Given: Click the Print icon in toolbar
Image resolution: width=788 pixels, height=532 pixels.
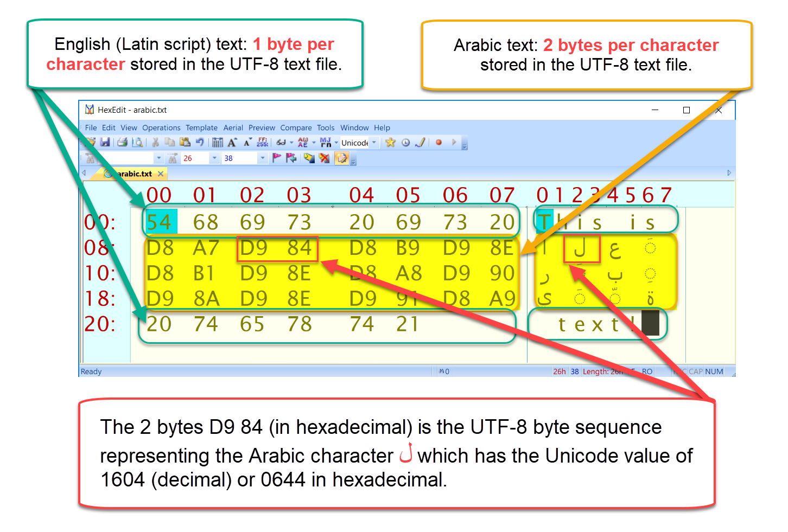Looking at the screenshot, I should (122, 142).
